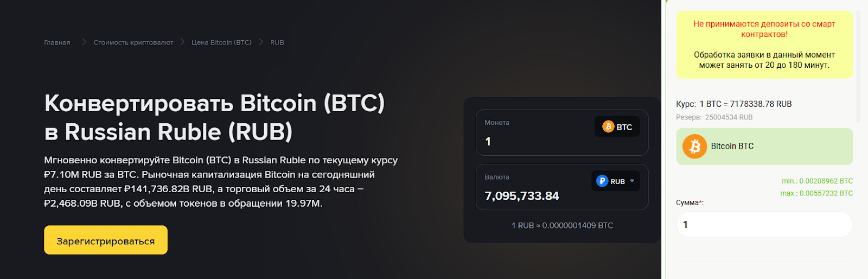Click the min. 0.00208962 BTC link
The height and width of the screenshot is (279, 868).
(817, 181)
